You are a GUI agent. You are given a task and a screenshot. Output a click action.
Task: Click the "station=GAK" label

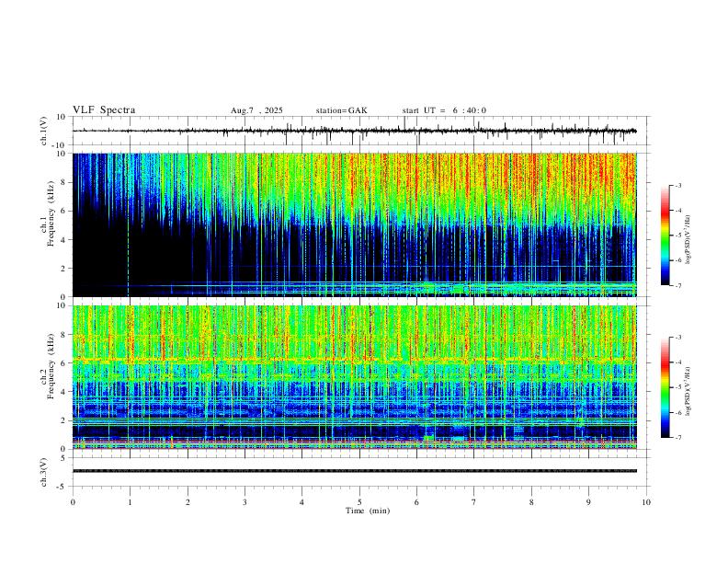(x=341, y=110)
